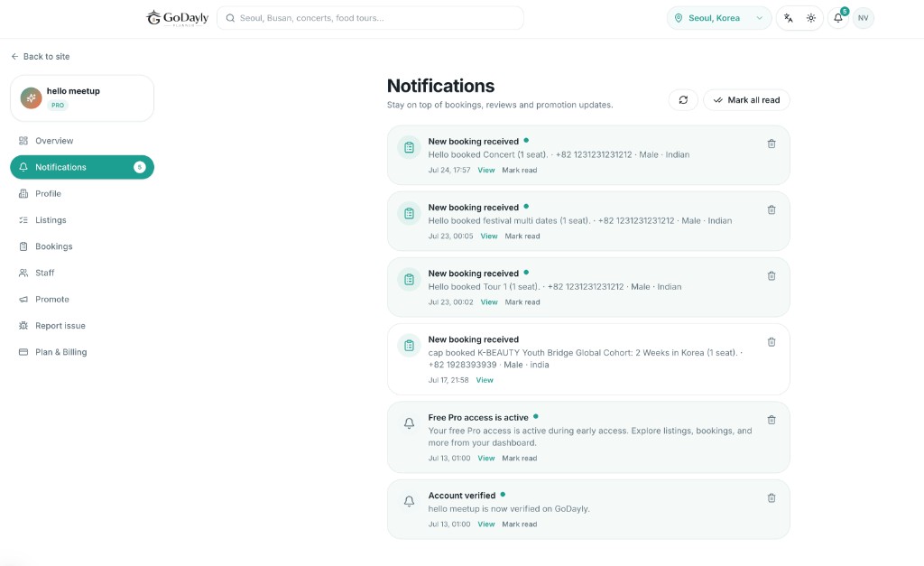Delete the Free Pro access notification
Screen dimensions: 924x566
click(x=772, y=420)
